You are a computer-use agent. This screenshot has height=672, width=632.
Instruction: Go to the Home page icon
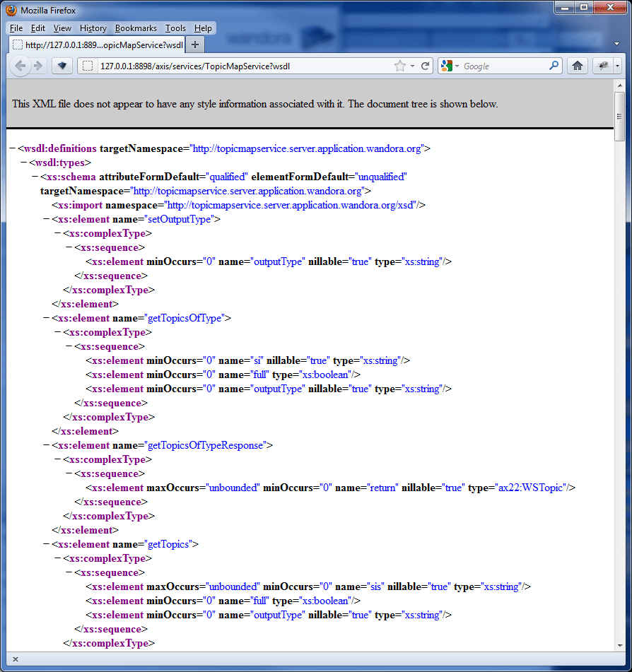(x=578, y=66)
